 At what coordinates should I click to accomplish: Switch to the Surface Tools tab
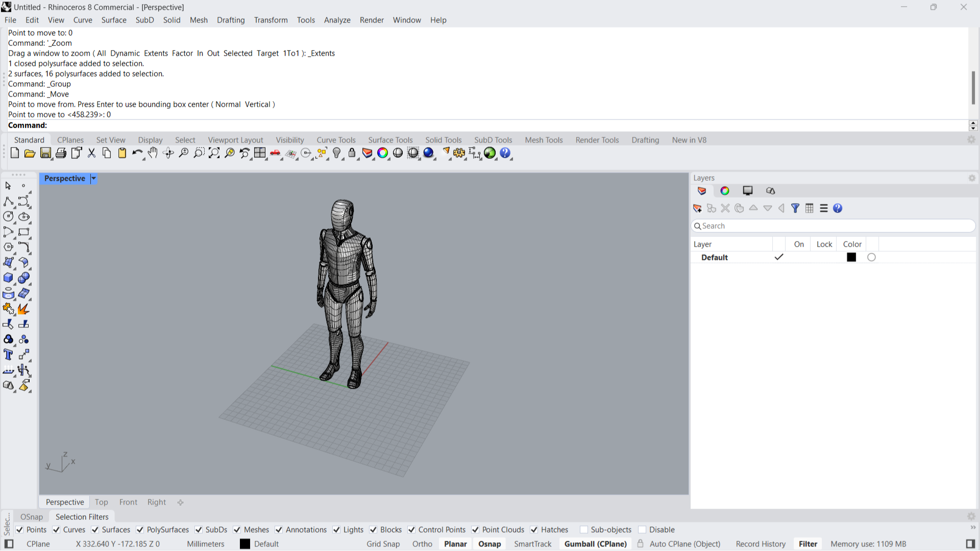390,140
